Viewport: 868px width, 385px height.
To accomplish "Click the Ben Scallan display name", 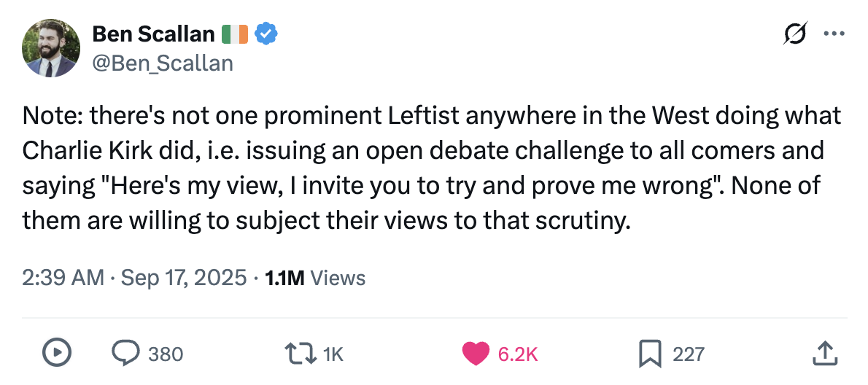I will click(153, 34).
